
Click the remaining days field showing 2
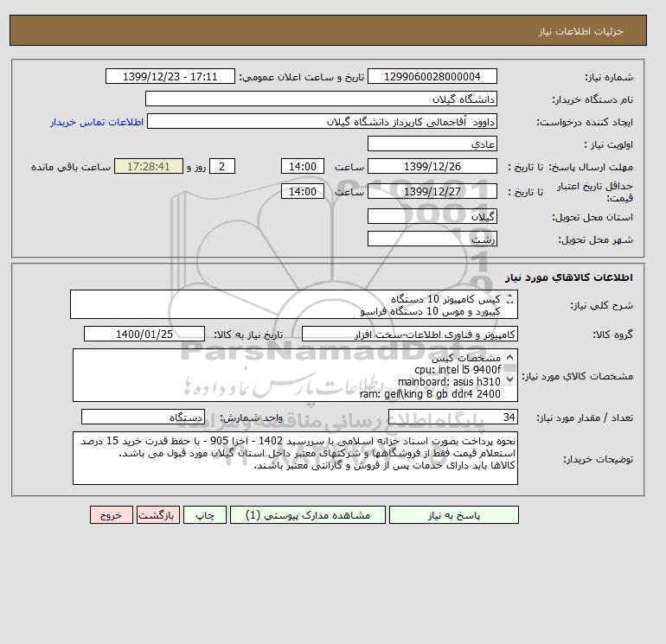pyautogui.click(x=222, y=167)
